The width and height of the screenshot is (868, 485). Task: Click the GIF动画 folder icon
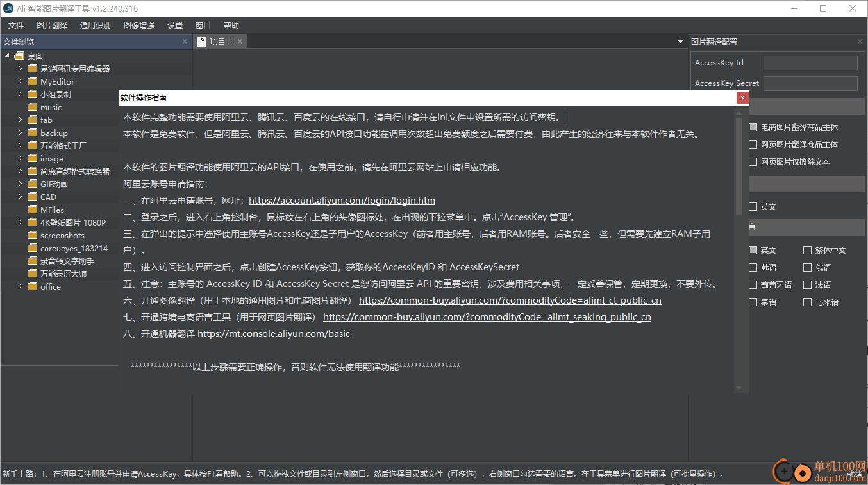pyautogui.click(x=33, y=184)
